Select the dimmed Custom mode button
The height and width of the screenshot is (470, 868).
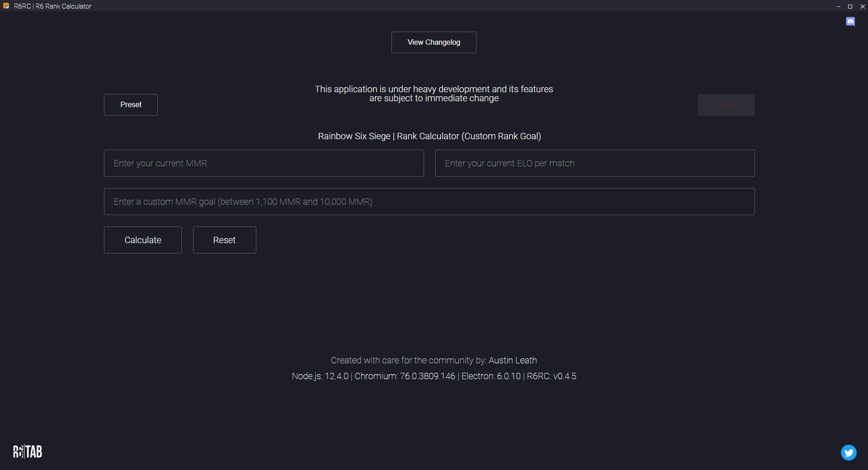click(726, 105)
